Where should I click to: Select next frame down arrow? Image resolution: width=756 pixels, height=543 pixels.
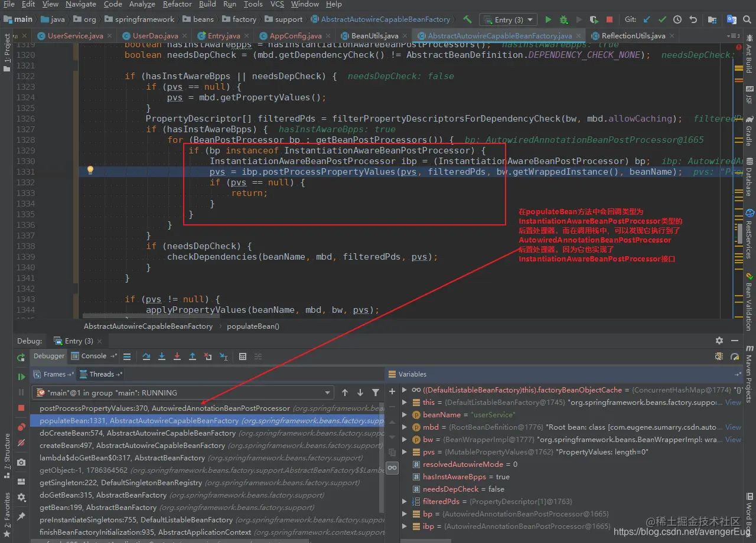pyautogui.click(x=360, y=392)
